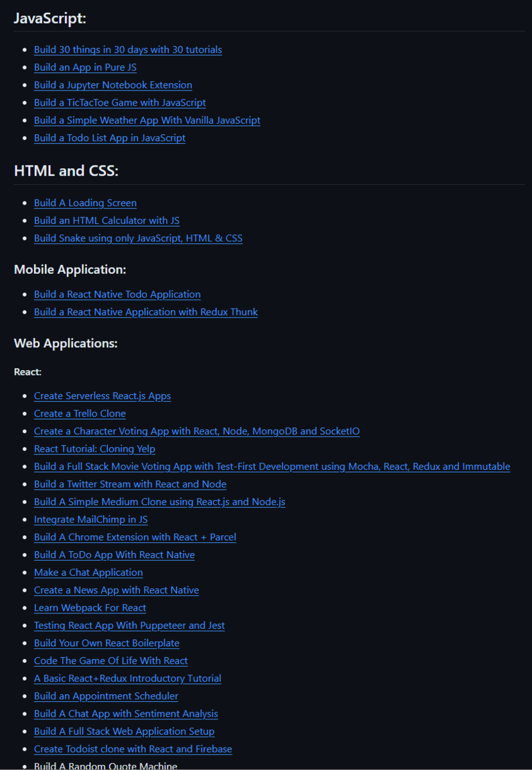
Task: Click 'Learn Webpack For React' link
Action: point(90,608)
